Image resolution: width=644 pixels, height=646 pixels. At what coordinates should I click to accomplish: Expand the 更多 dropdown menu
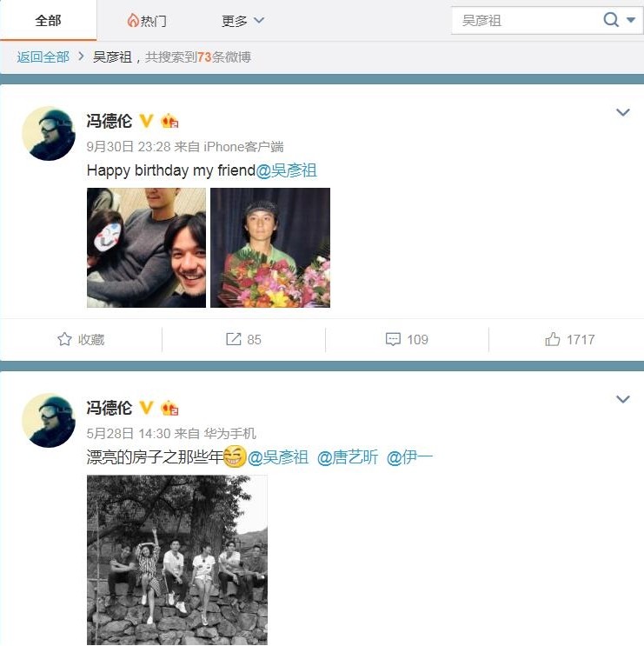tap(242, 20)
